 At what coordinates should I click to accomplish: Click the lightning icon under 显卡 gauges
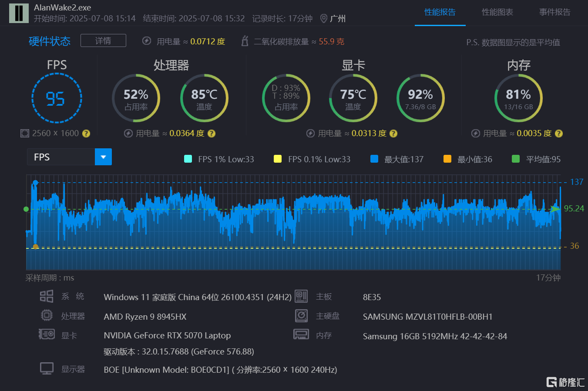coord(310,134)
